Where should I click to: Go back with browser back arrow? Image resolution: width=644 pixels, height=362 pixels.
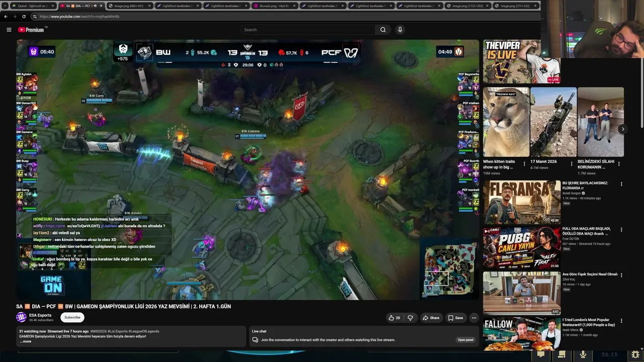pyautogui.click(x=6, y=17)
